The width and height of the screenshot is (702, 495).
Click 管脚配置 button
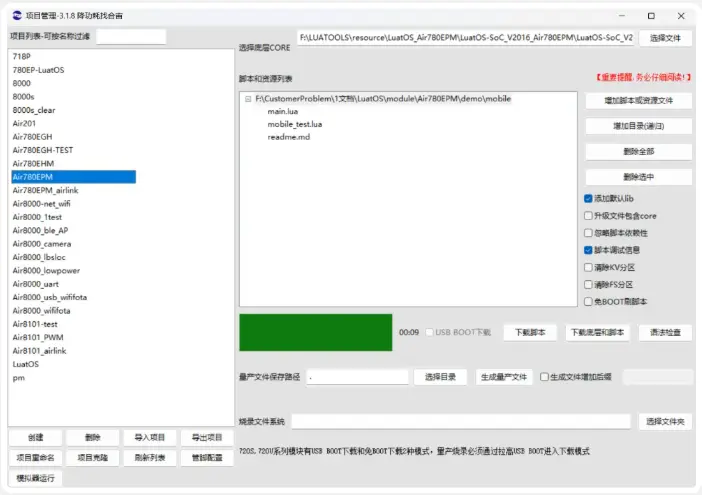point(207,458)
